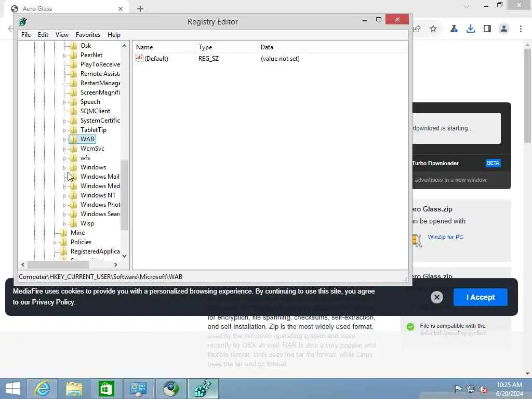Open the browser labs flask icon
The width and height of the screenshot is (532, 399).
pos(454,29)
